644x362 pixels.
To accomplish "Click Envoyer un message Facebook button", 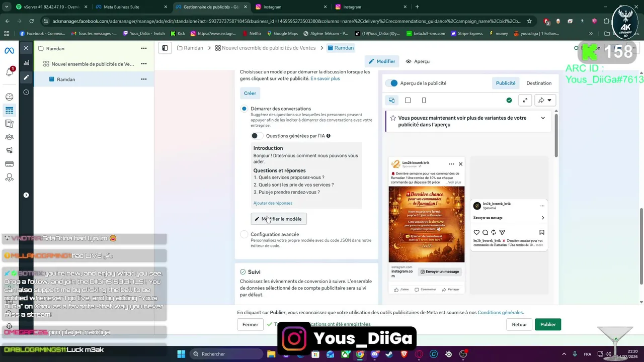I will 440,271.
